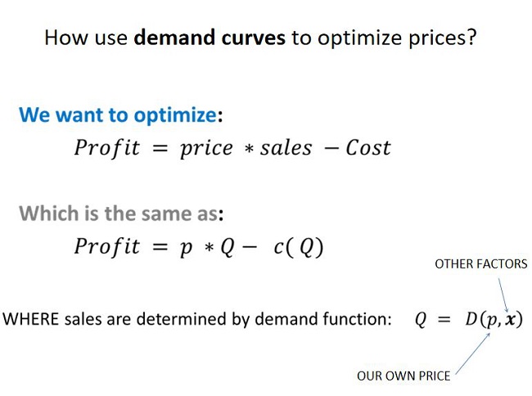Select the gray "Which is the same as" heading

tap(119, 214)
